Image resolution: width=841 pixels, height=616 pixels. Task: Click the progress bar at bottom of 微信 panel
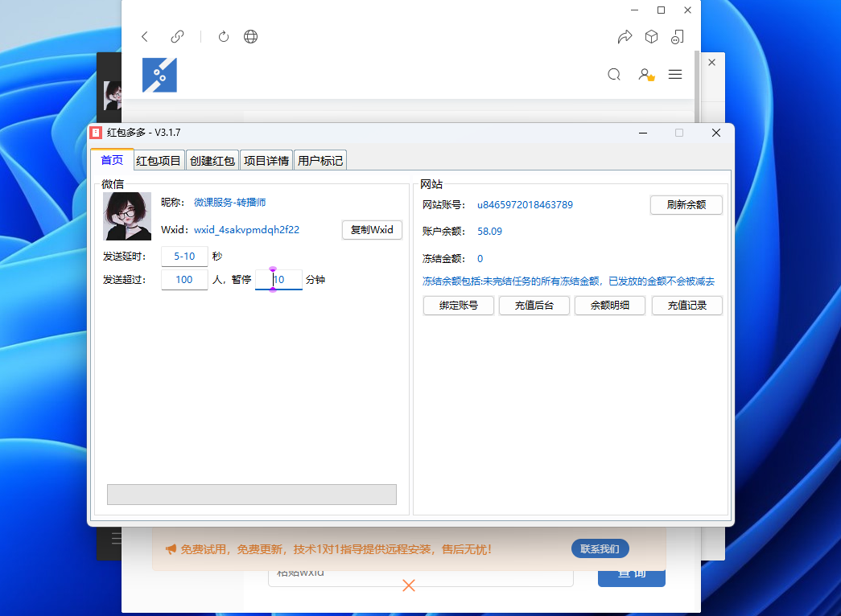(252, 495)
